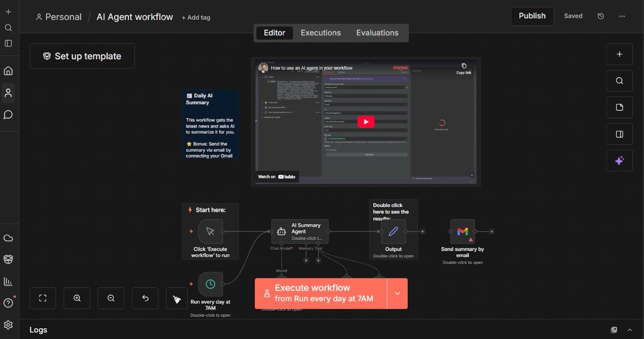Screen dimensions: 644x339
Task: Open the Gmail Send summary node
Action: pos(462,231)
